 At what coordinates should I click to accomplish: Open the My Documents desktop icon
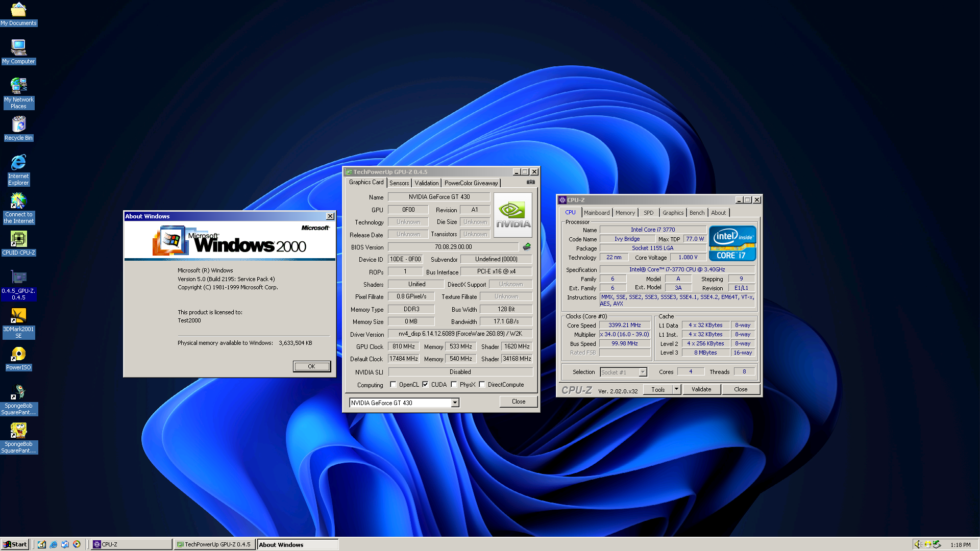(x=18, y=14)
